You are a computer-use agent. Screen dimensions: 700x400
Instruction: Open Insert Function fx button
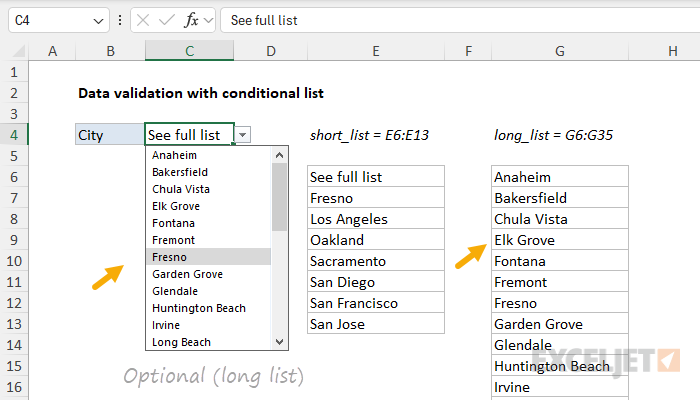pyautogui.click(x=191, y=20)
